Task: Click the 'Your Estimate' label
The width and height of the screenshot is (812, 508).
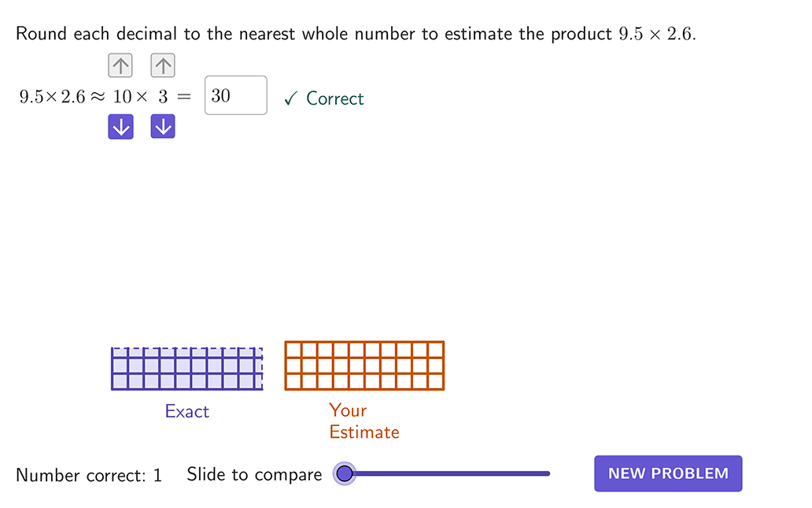Action: click(364, 421)
